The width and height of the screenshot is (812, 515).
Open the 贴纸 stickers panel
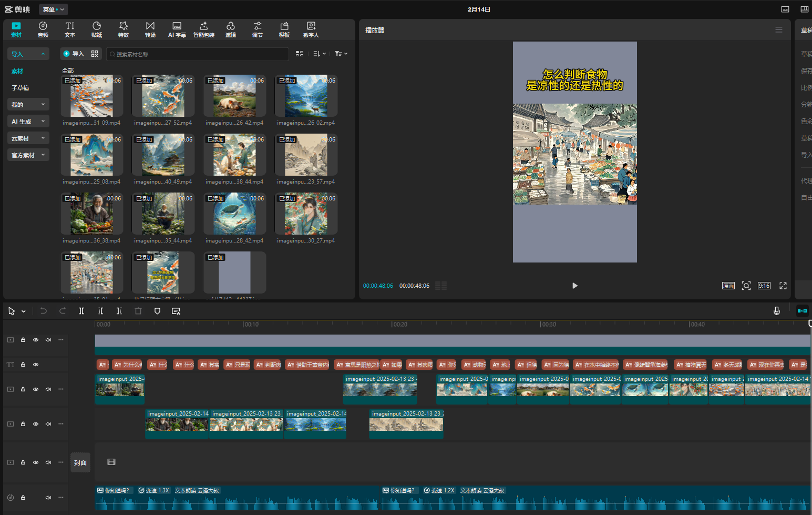pyautogui.click(x=97, y=29)
